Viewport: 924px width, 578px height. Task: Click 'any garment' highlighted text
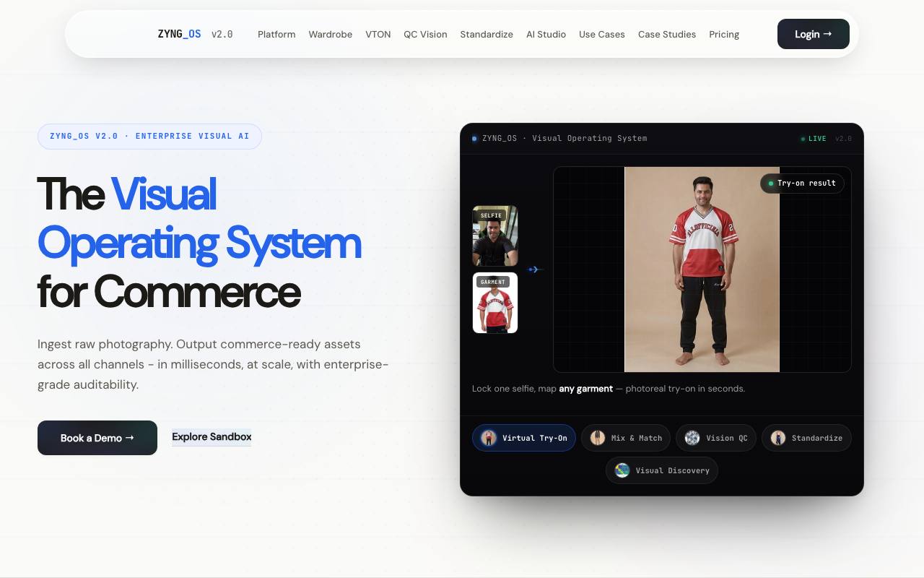click(x=585, y=389)
